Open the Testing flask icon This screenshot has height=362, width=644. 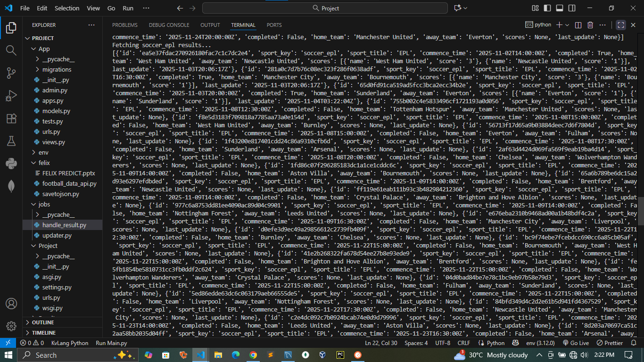pos(11,141)
